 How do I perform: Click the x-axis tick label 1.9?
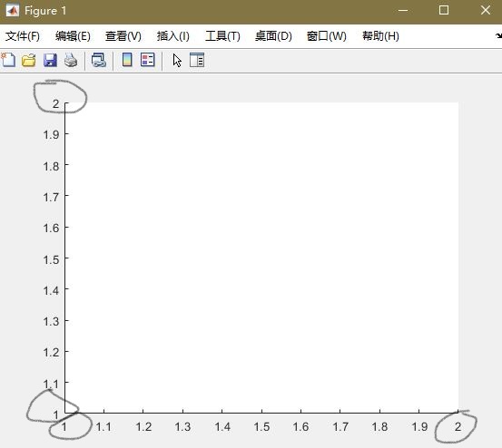coord(419,427)
